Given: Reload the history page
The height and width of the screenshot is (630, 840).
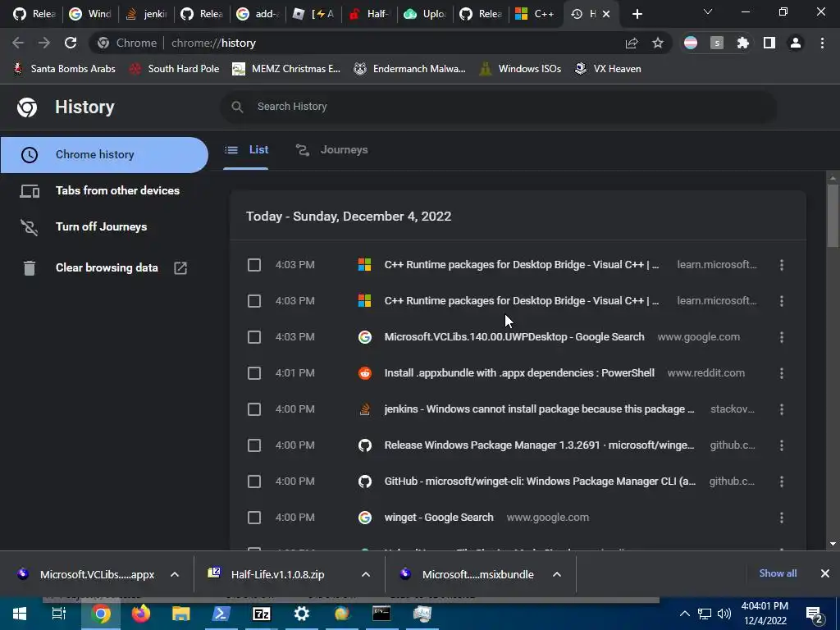Looking at the screenshot, I should [71, 43].
